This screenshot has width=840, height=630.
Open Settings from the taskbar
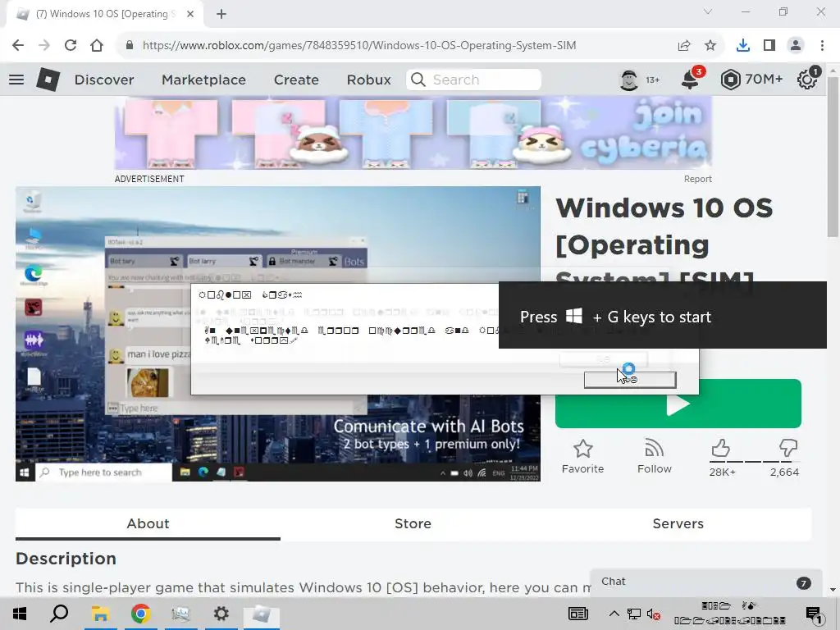[x=221, y=614]
